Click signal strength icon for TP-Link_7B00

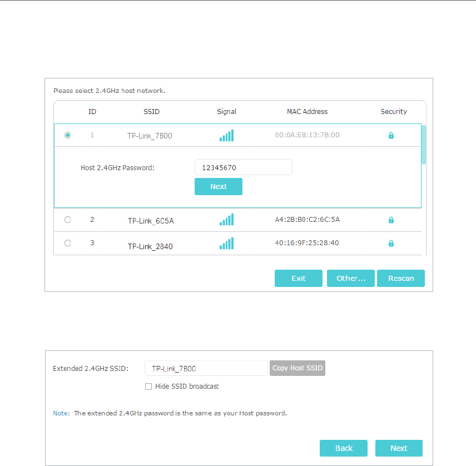(226, 135)
